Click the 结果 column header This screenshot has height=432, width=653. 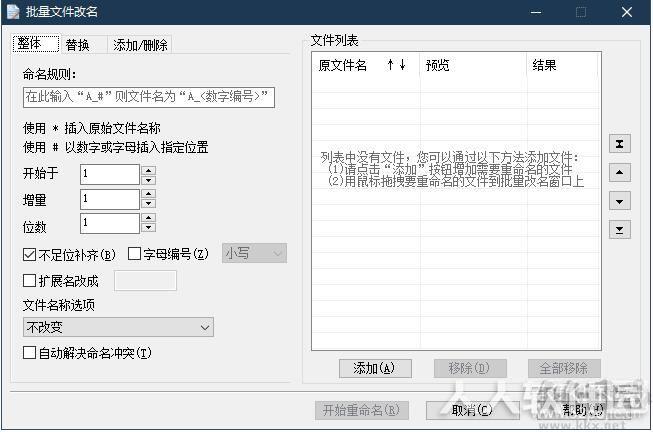pyautogui.click(x=563, y=65)
